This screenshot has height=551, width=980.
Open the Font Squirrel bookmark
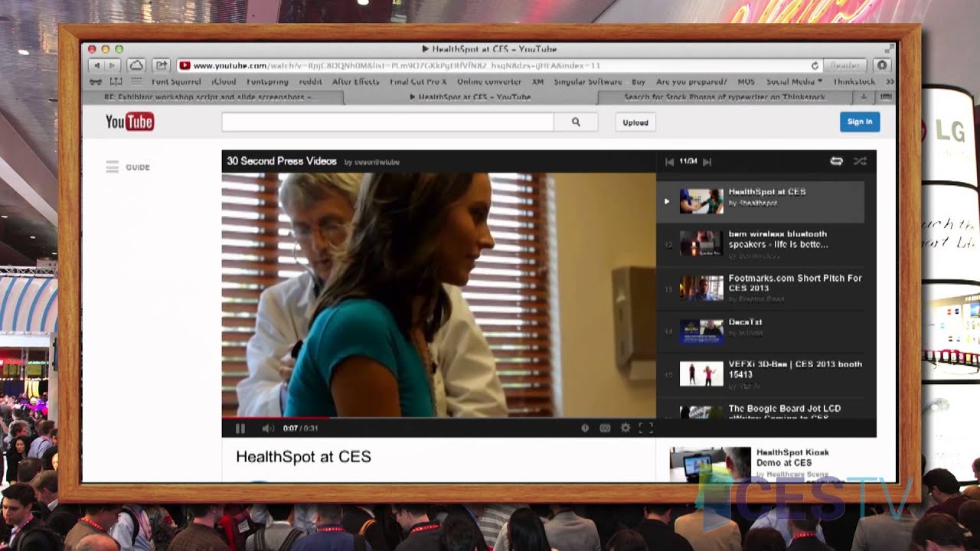[x=176, y=82]
